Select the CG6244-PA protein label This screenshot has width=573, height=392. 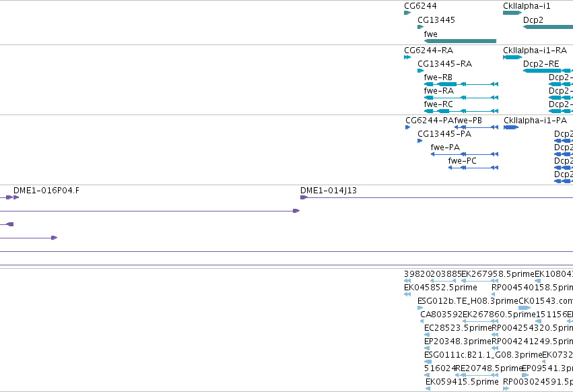coord(430,121)
